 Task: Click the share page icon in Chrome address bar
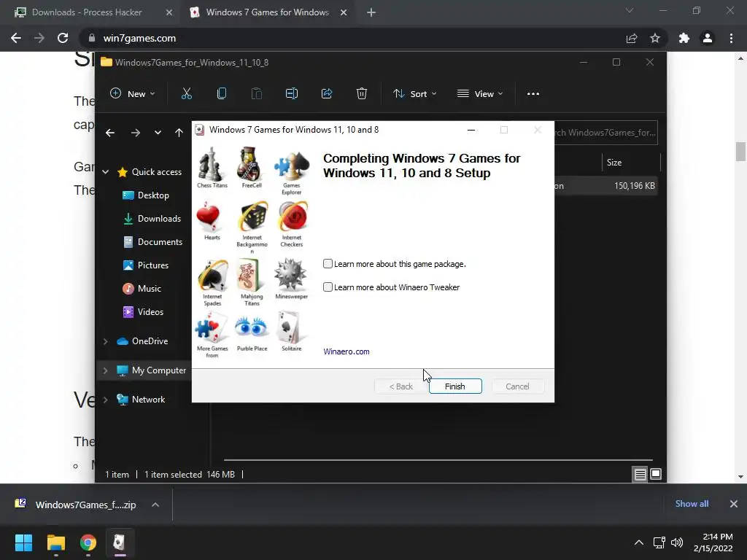632,38
